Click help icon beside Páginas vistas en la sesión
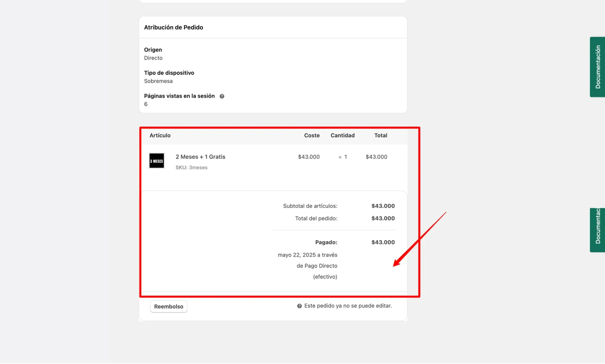This screenshot has height=364, width=605. tap(222, 96)
